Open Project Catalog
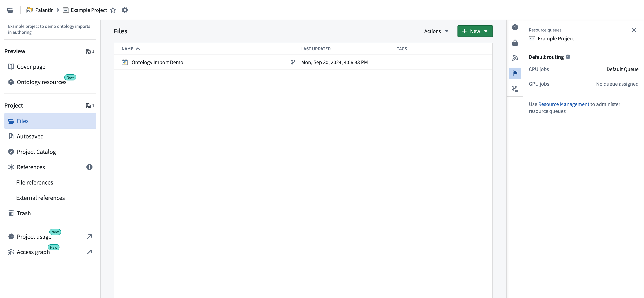This screenshot has height=298, width=644. [x=36, y=152]
